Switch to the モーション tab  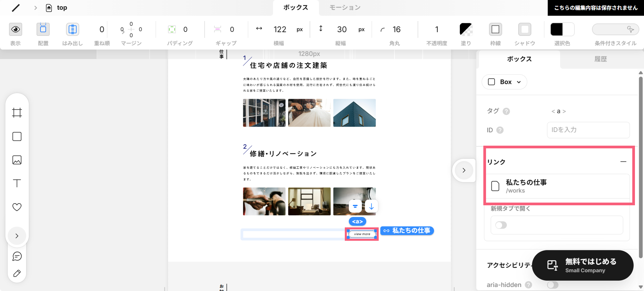pyautogui.click(x=345, y=8)
